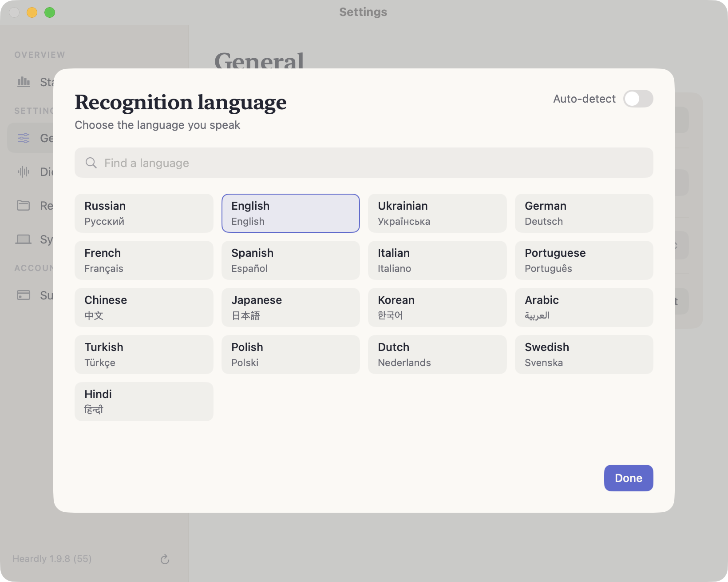
Task: Select the Hindi language card
Action: pos(144,402)
